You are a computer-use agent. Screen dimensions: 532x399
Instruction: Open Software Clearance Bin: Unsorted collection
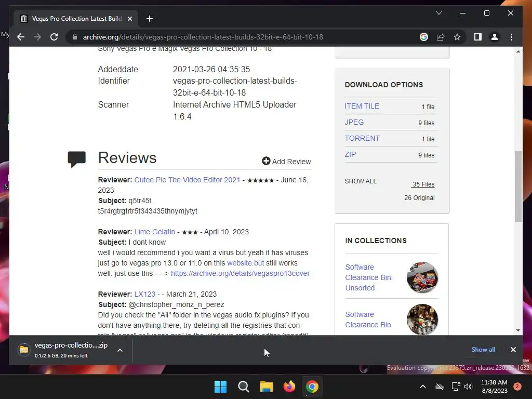click(369, 277)
